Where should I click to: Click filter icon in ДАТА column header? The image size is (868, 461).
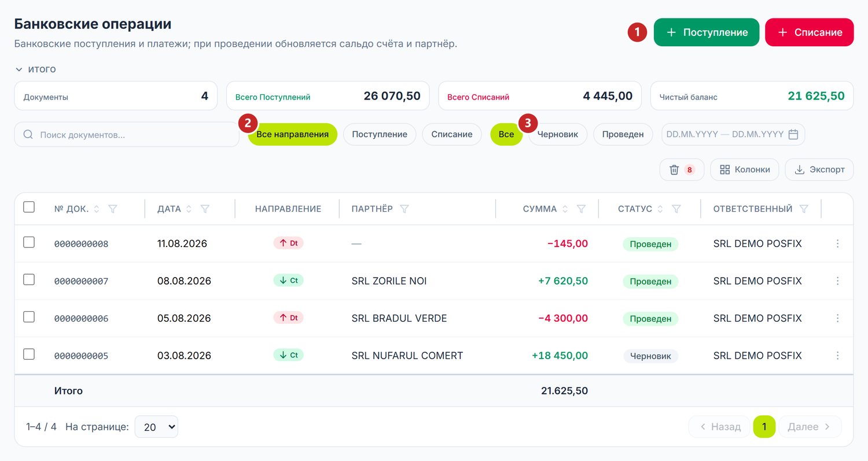(x=205, y=209)
